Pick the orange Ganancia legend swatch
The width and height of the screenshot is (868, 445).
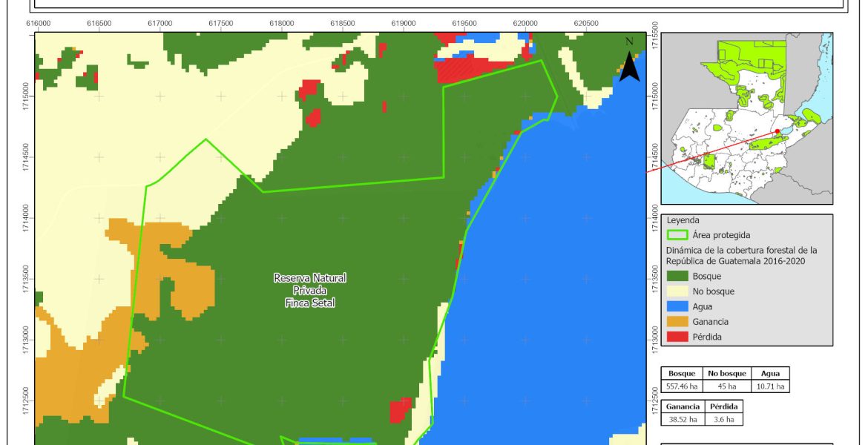point(677,322)
